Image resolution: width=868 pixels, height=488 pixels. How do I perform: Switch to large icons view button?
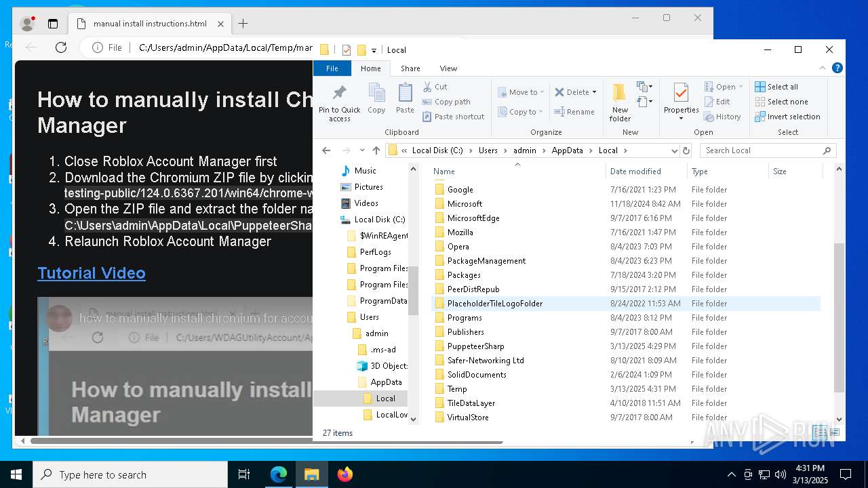click(835, 432)
